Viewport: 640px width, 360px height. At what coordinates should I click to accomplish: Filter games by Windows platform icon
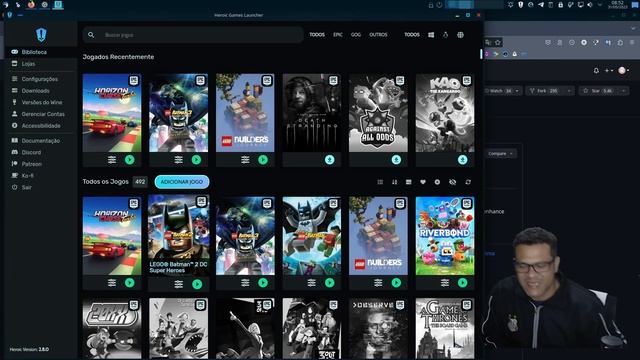point(431,35)
